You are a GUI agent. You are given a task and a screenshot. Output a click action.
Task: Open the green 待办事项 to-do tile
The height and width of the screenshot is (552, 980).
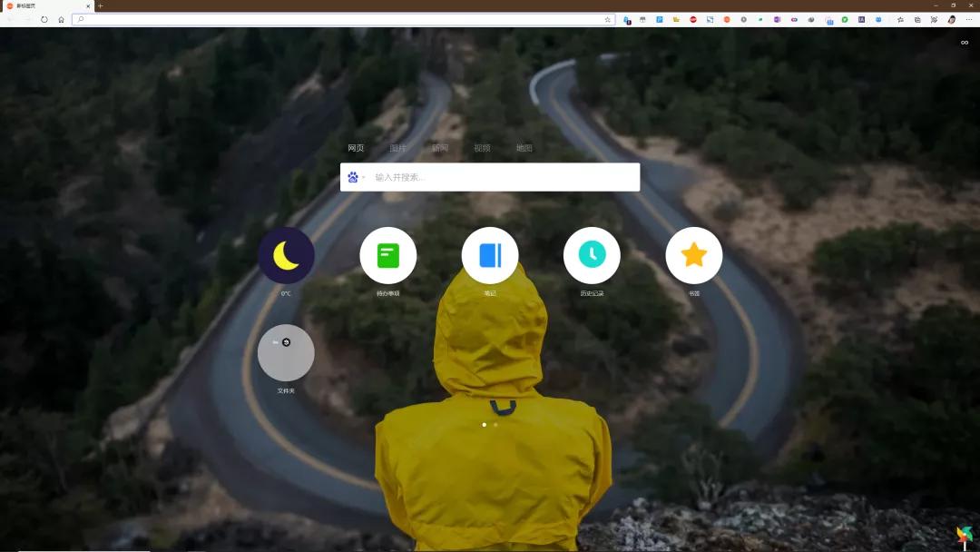[388, 255]
